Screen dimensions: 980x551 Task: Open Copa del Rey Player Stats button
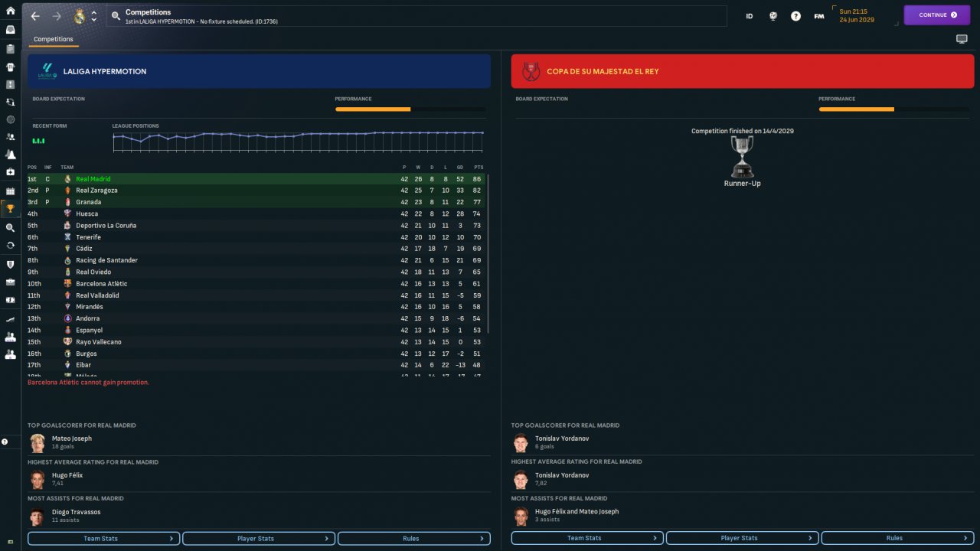(x=742, y=538)
